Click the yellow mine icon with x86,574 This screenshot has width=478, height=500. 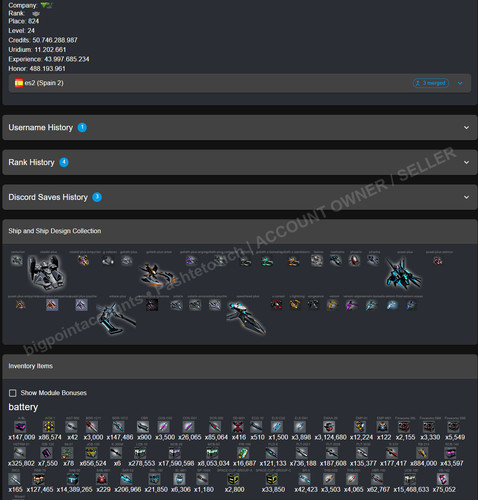pos(49,426)
